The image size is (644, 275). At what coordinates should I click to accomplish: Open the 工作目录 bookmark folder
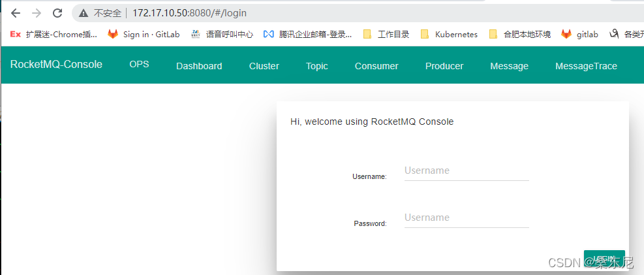(x=386, y=35)
